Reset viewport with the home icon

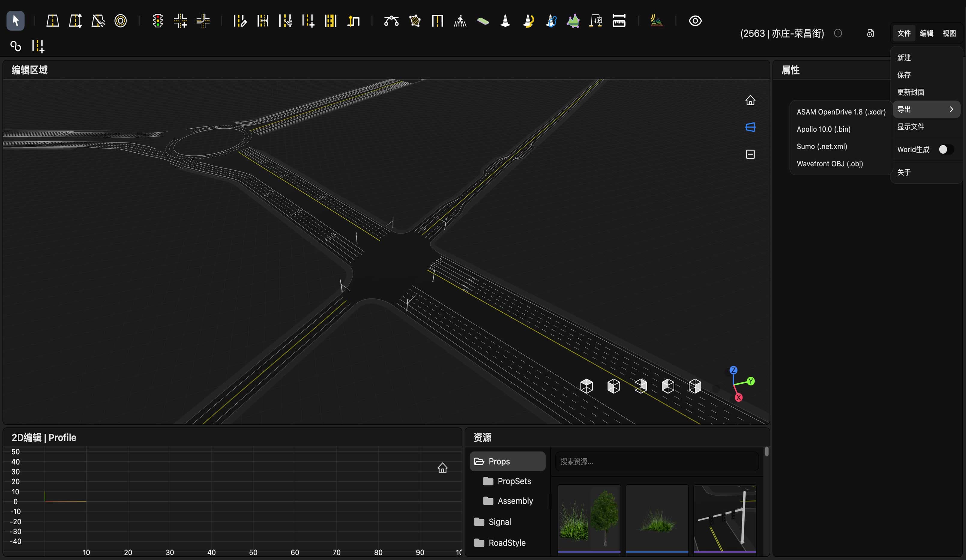(x=750, y=100)
